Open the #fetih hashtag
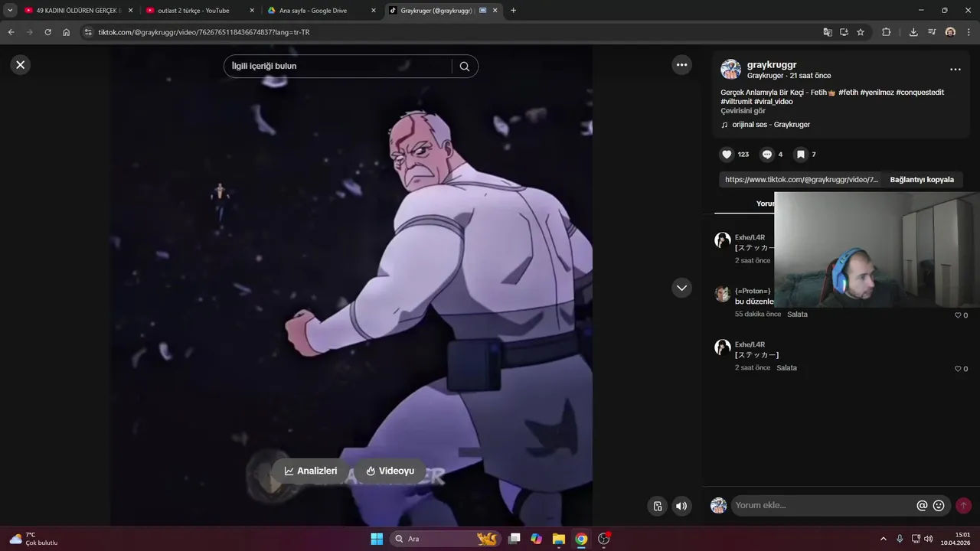Viewport: 980px width, 551px height. (x=848, y=93)
